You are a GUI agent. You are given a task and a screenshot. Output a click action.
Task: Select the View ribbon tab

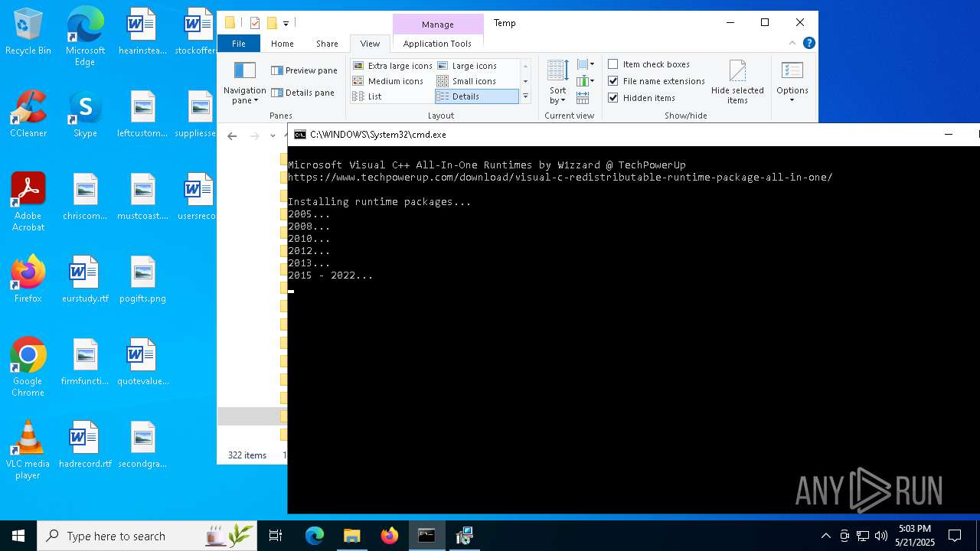[x=370, y=44]
